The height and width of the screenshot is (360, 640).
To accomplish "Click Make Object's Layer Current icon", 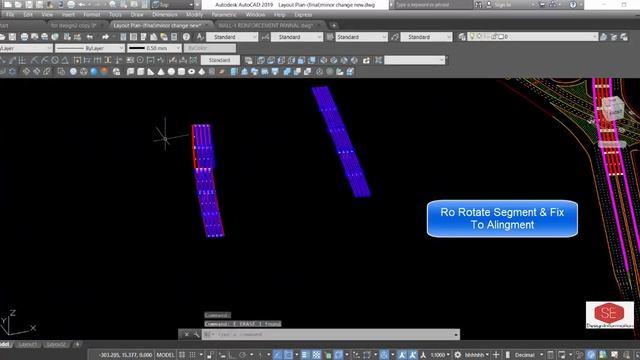I will click(x=604, y=37).
